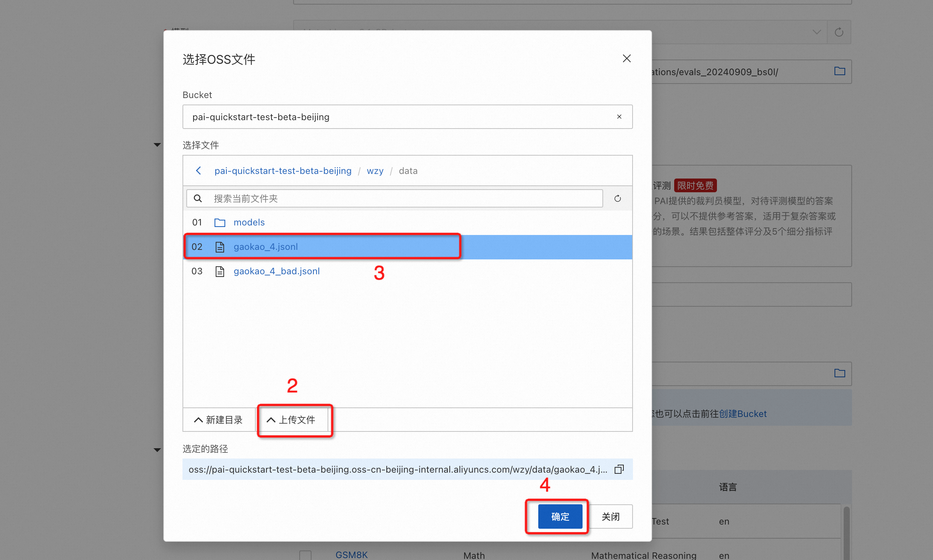Expand the pai-quickstart-test-beta-beijing breadcrumb
Image resolution: width=933 pixels, height=560 pixels.
(282, 171)
